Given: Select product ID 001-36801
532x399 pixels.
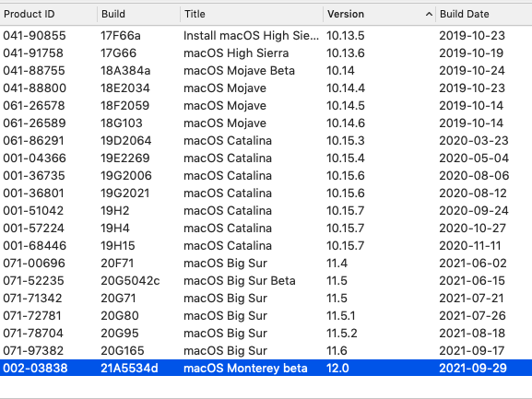Looking at the screenshot, I should click(33, 194).
